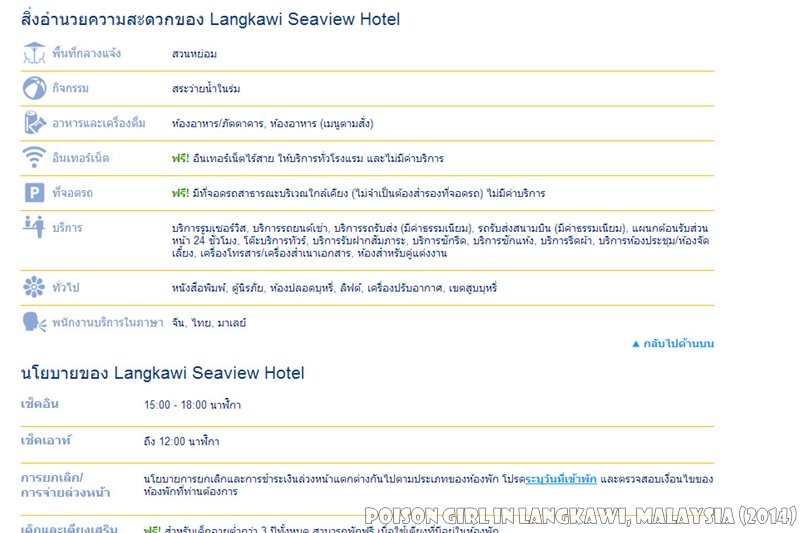Click the food and drink icon

[35, 123]
